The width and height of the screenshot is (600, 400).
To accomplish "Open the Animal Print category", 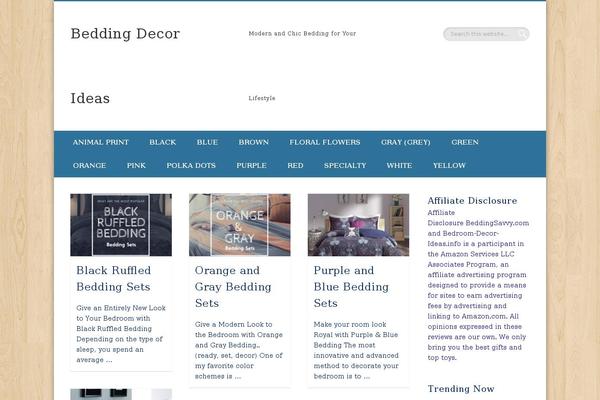I will tap(101, 142).
